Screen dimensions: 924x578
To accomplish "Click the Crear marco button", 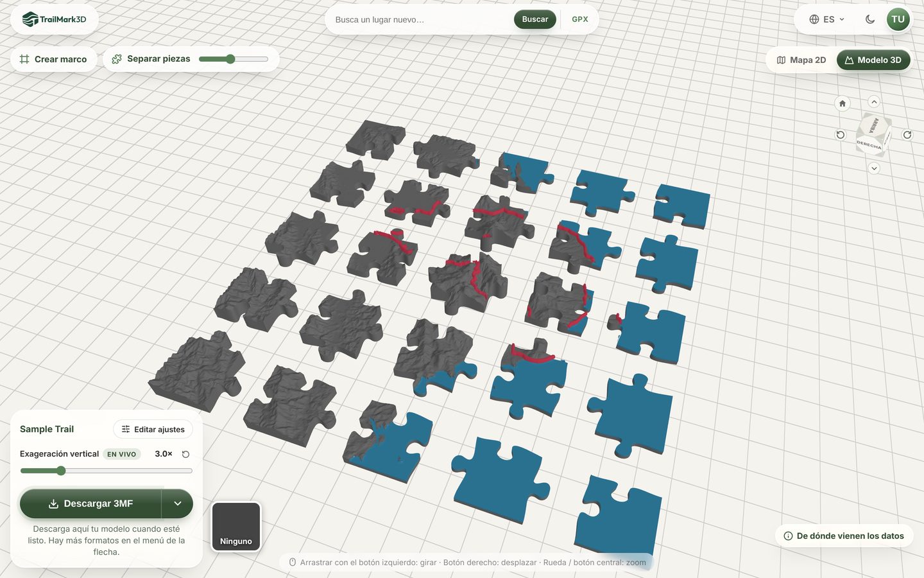I will click(x=54, y=59).
